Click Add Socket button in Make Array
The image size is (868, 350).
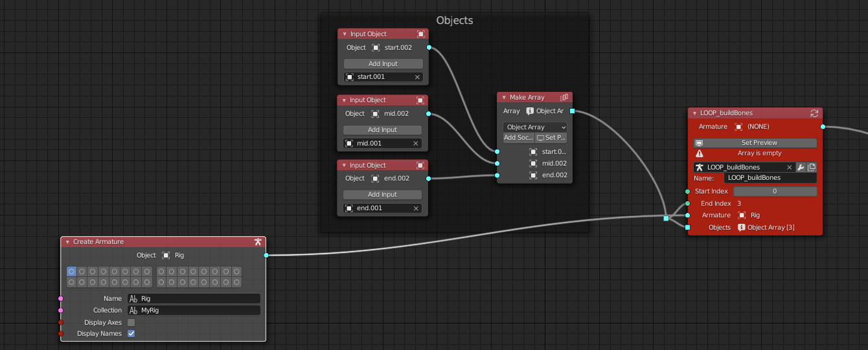click(x=519, y=138)
